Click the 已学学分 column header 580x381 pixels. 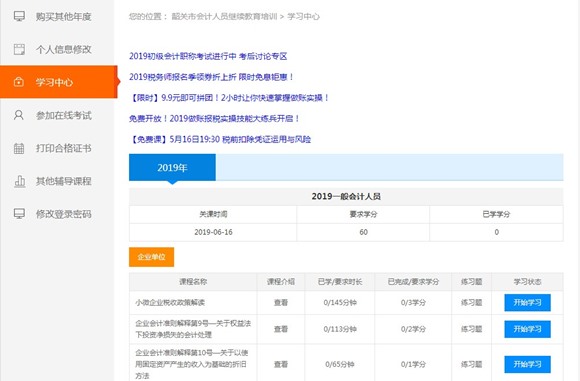pyautogui.click(x=496, y=214)
